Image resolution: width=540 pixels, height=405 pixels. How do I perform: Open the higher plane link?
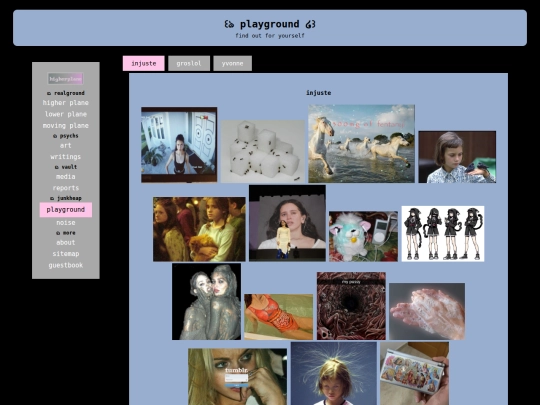click(x=65, y=103)
